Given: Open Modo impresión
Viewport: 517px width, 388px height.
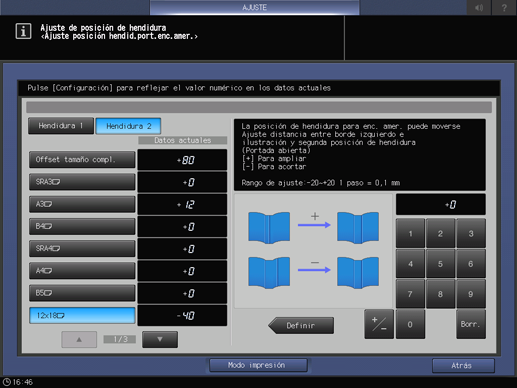Looking at the screenshot, I should (258, 365).
